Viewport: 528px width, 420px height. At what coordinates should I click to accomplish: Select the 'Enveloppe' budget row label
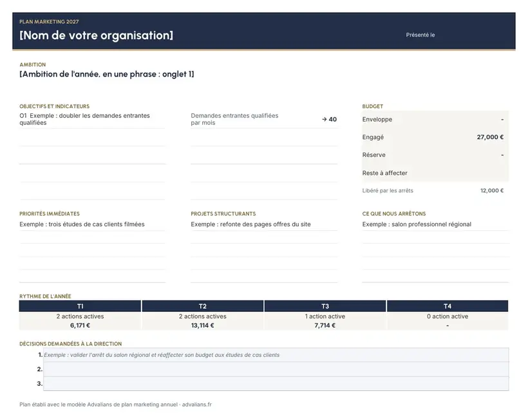[377, 120]
